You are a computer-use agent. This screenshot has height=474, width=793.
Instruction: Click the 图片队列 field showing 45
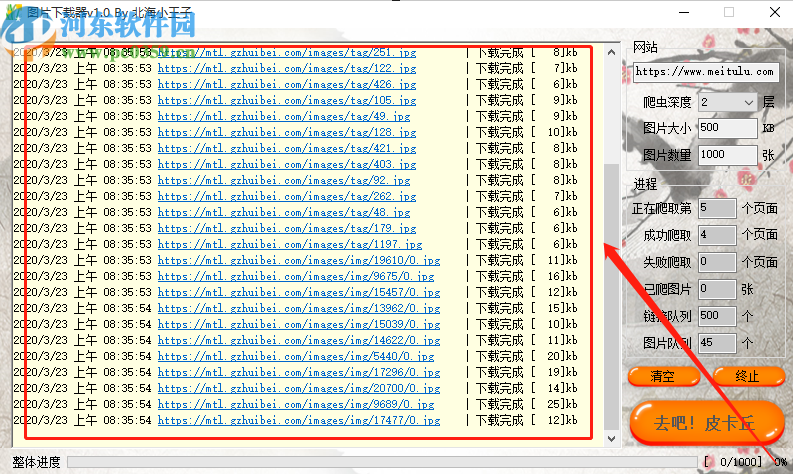click(717, 343)
